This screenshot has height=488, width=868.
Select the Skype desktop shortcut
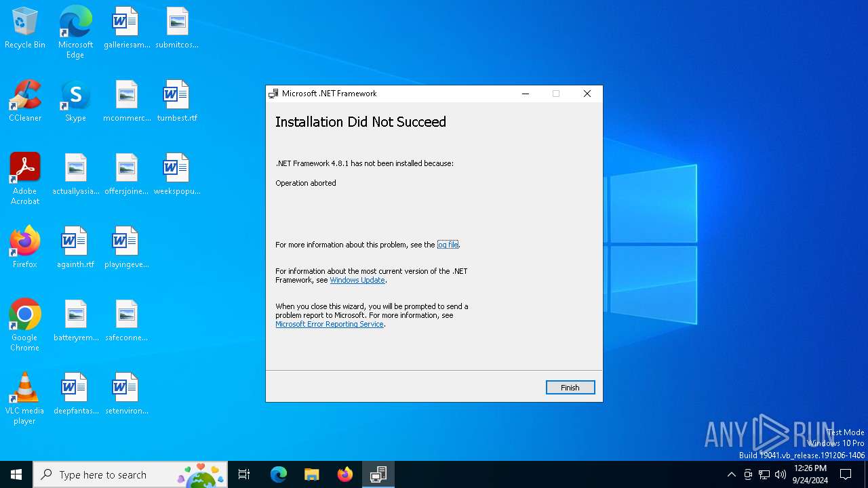click(x=75, y=102)
